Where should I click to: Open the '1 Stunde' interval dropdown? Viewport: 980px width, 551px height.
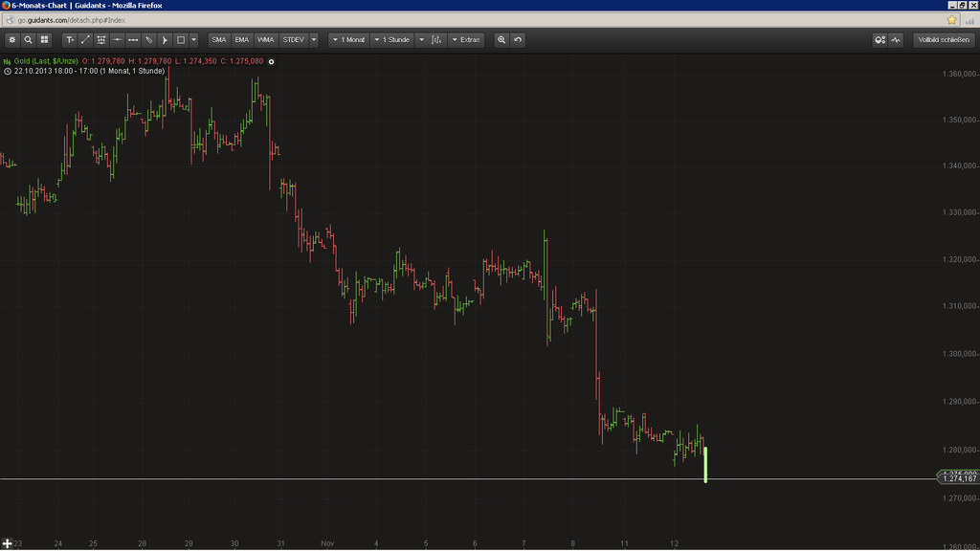tap(391, 40)
